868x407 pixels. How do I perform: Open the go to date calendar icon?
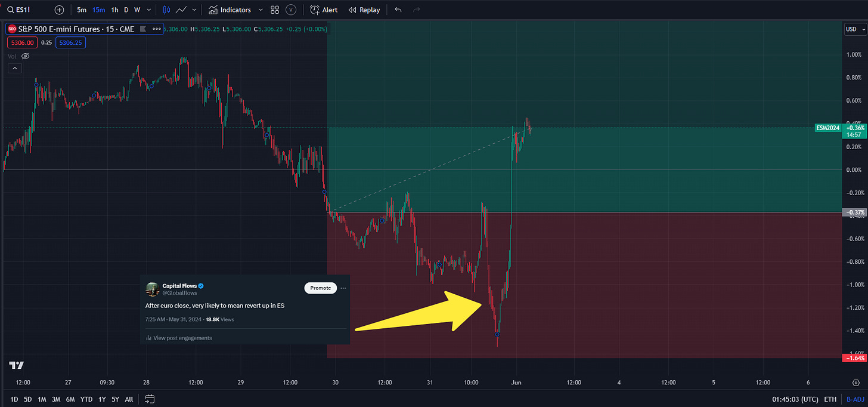(x=150, y=399)
